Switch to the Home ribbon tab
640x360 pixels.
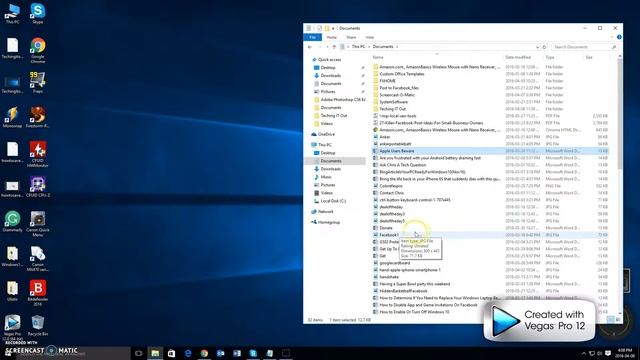coord(331,37)
